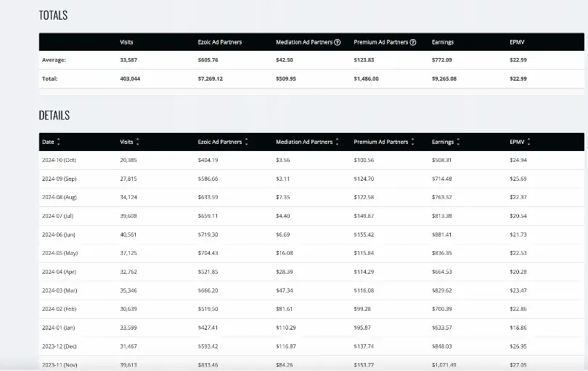588x371 pixels.
Task: Click average visits value 33,587
Action: (x=128, y=60)
